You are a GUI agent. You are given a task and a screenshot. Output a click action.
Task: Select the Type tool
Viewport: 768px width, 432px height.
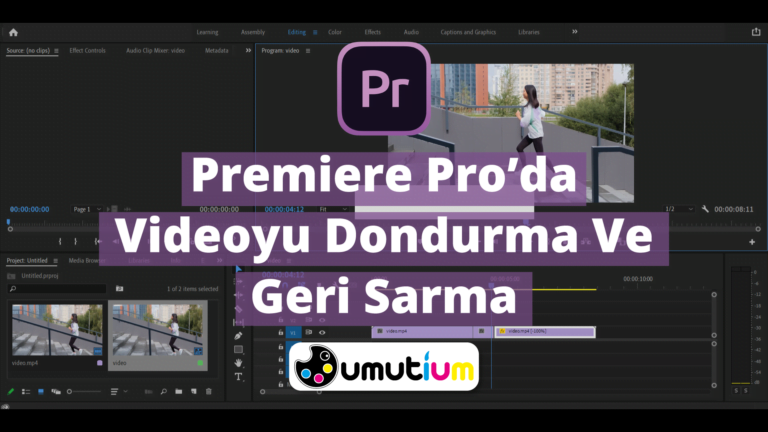coord(239,377)
